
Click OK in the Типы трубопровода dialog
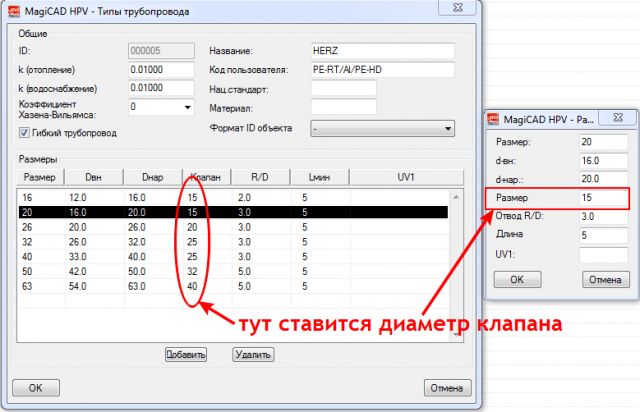36,388
